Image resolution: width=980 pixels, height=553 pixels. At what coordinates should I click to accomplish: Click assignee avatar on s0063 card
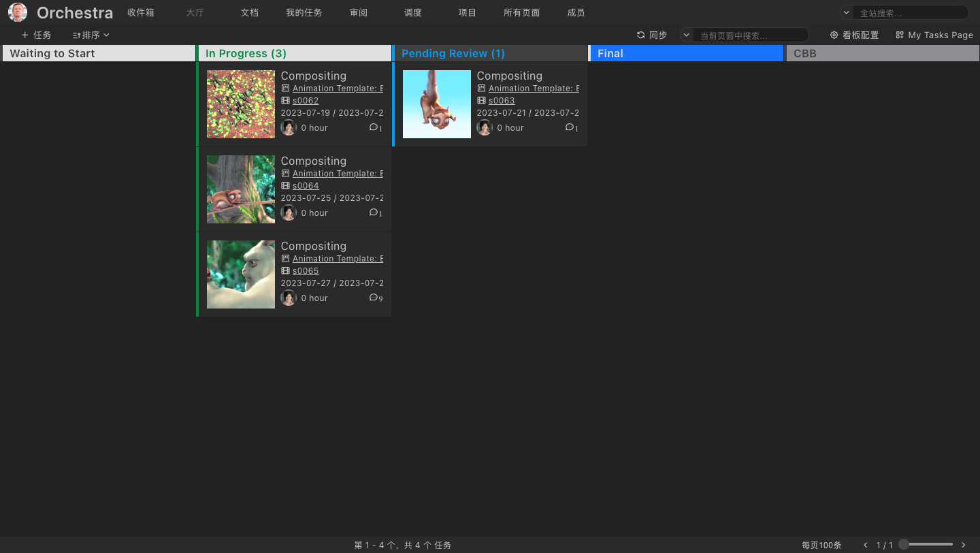pos(485,127)
